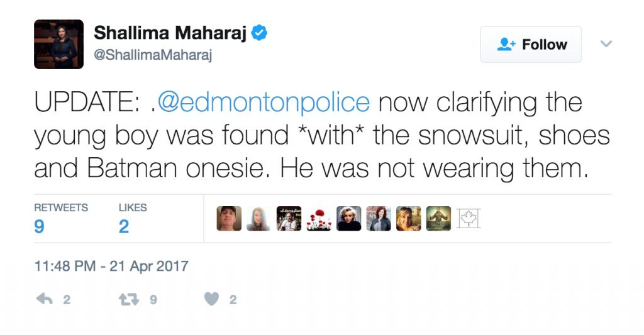The width and height of the screenshot is (644, 335).
Task: Click the man in baseball cap avatar
Action: [x=229, y=219]
